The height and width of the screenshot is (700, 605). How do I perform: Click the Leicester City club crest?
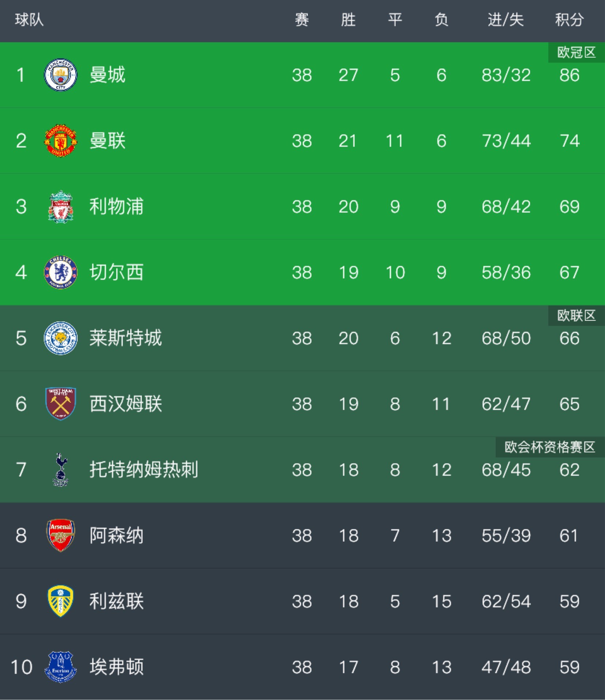[x=60, y=338]
